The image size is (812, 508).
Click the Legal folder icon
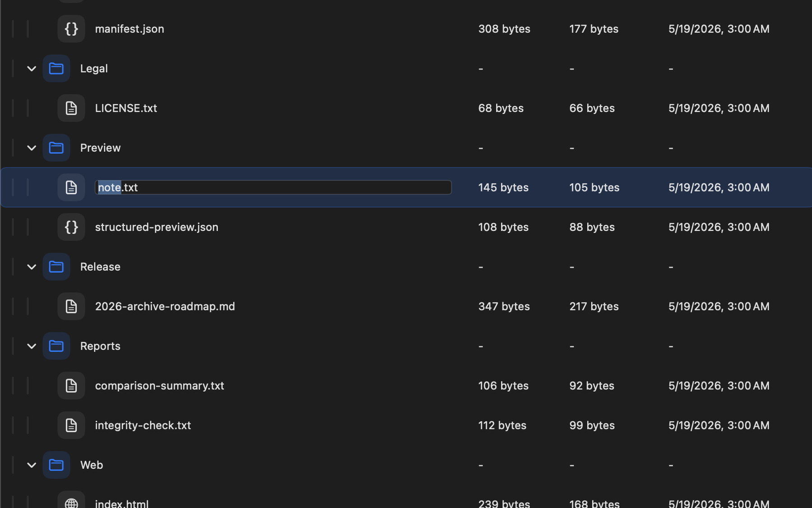click(x=56, y=69)
